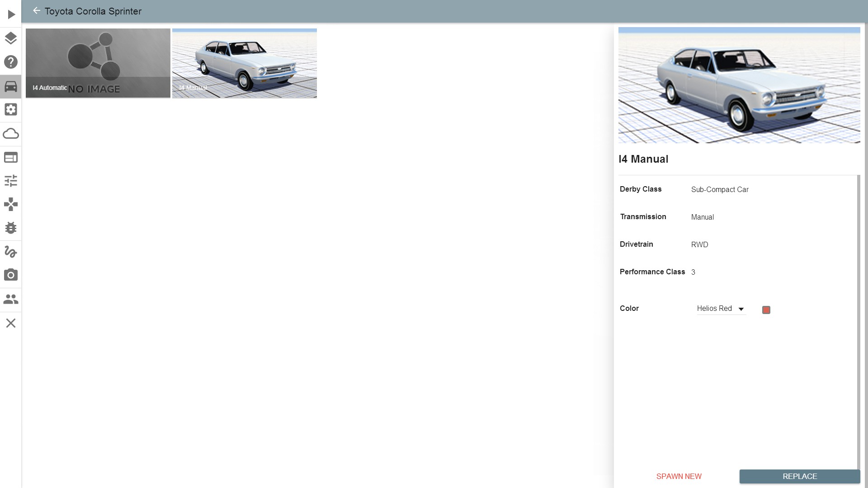Open the environment cloud icon

pos(11,134)
